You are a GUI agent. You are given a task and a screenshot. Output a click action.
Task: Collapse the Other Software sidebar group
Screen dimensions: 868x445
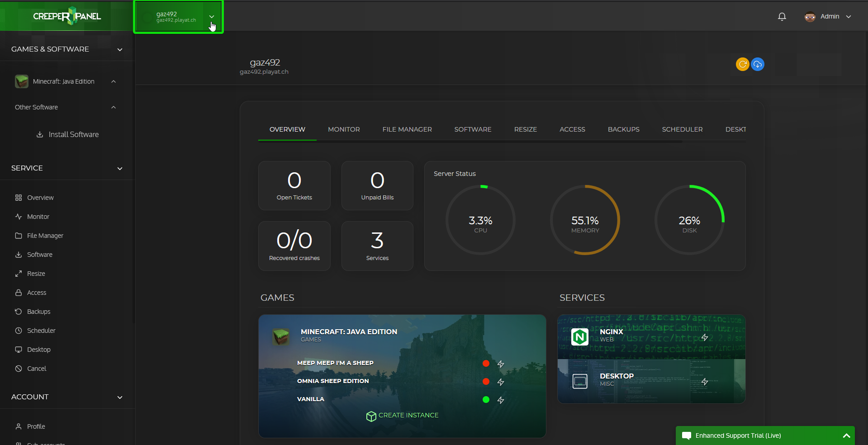click(x=114, y=107)
